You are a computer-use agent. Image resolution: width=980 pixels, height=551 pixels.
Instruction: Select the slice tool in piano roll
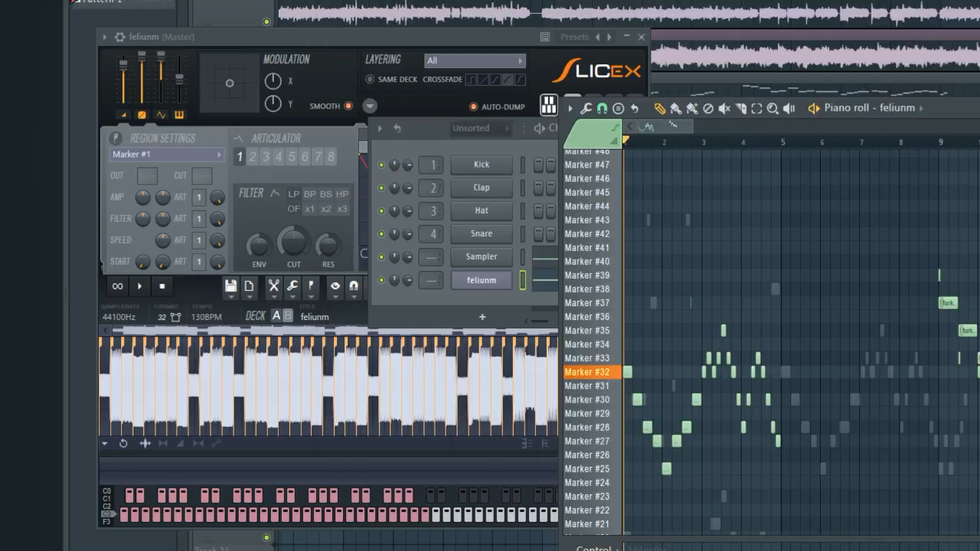pyautogui.click(x=740, y=109)
